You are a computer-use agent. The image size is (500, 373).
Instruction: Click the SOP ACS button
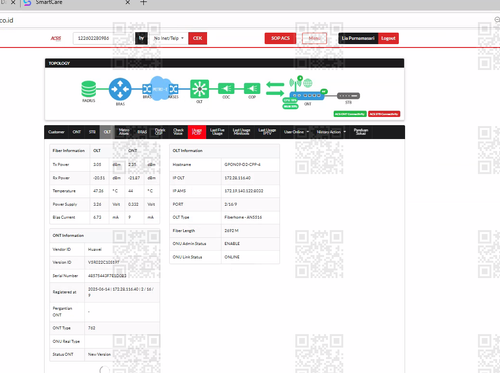tap(280, 38)
